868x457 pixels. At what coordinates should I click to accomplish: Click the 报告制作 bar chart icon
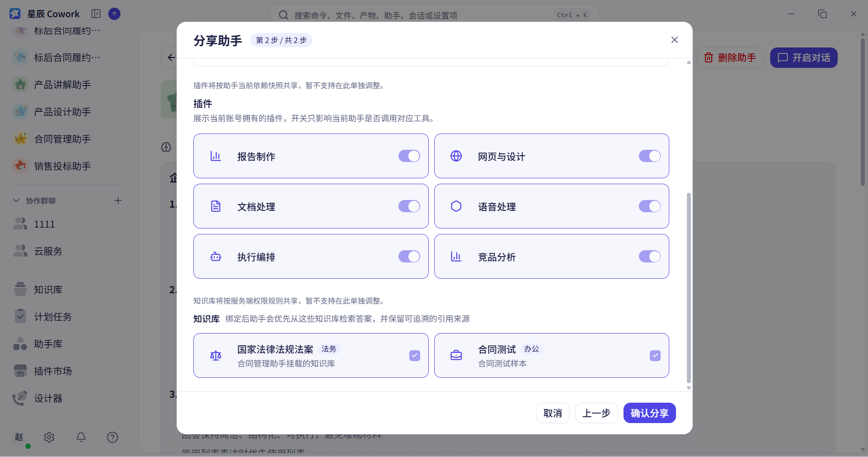[216, 156]
